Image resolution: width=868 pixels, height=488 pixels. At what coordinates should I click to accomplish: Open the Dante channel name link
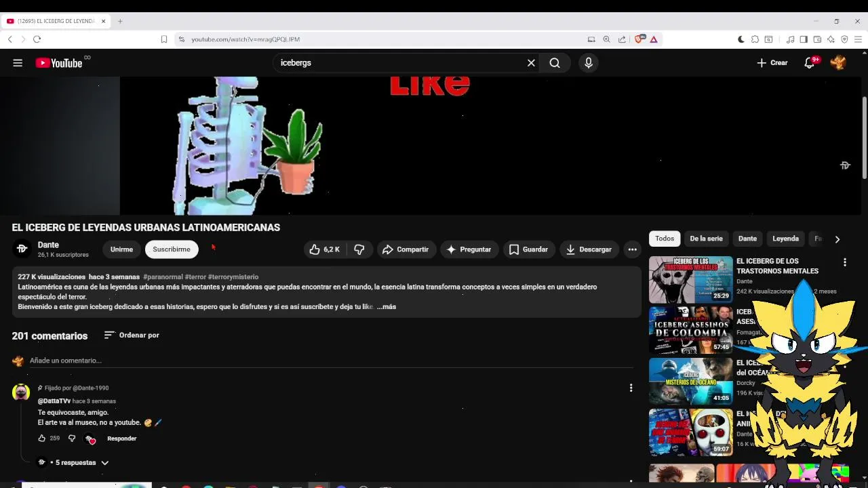pyautogui.click(x=48, y=245)
